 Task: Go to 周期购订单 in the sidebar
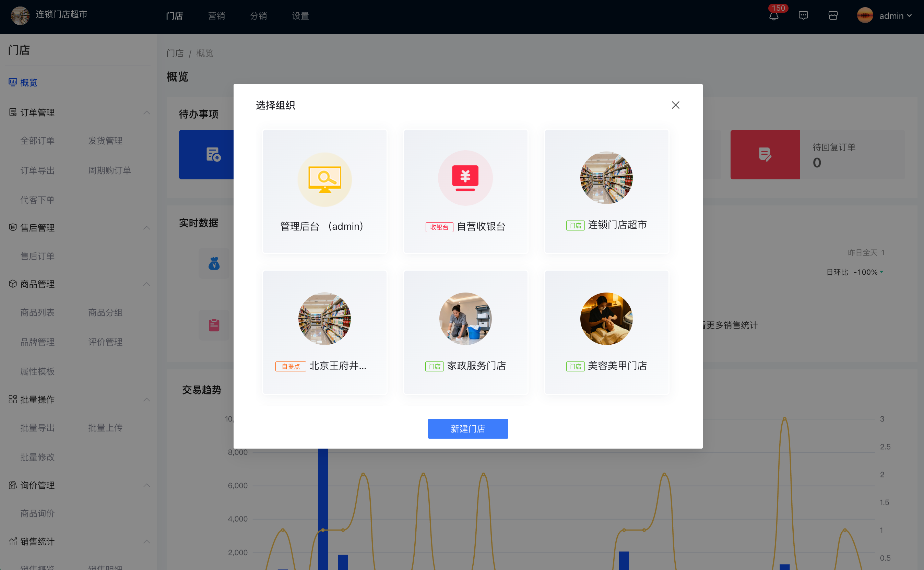point(109,170)
